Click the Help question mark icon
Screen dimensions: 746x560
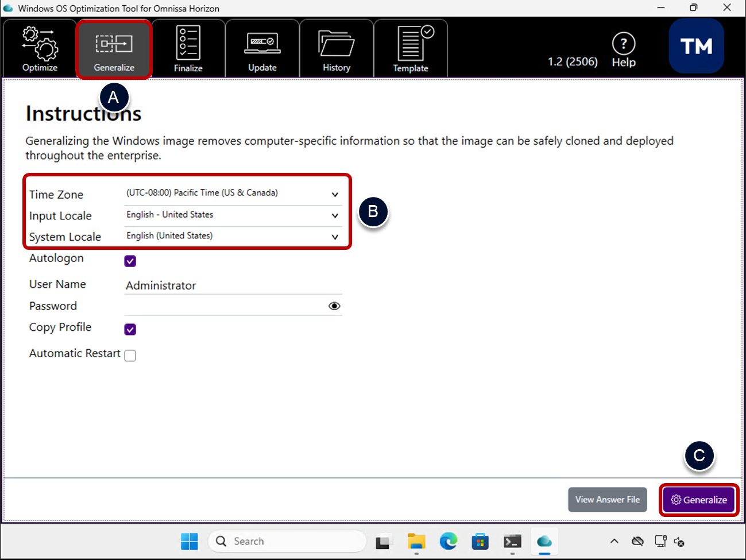click(x=624, y=44)
